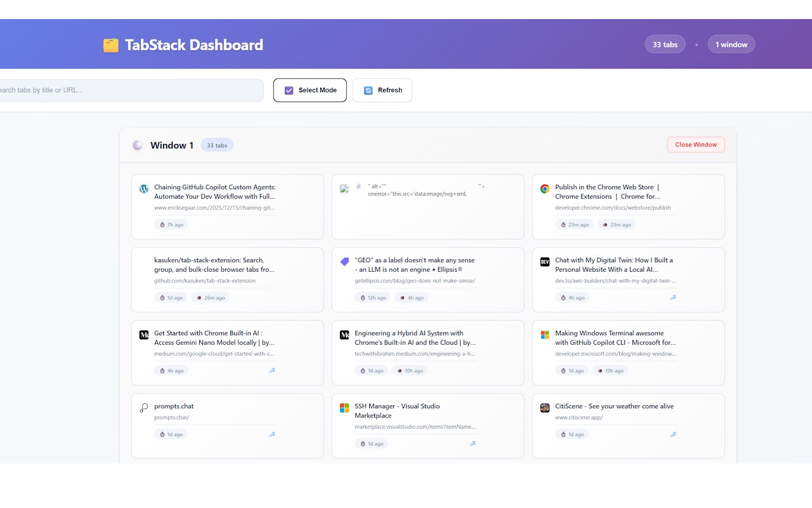Viewport: 812px width, 508px height.
Task: Open the Publish in the Chrome Web Store tab title
Action: point(609,192)
